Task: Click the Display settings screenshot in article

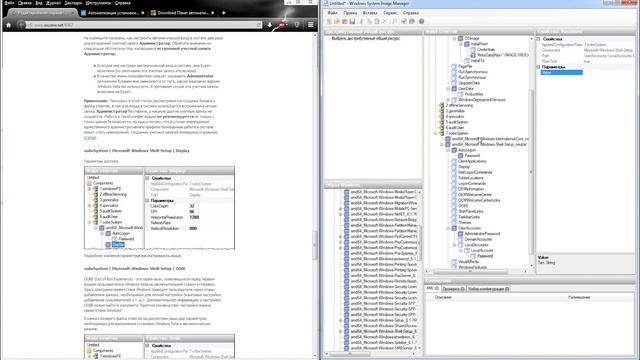Action: point(160,207)
